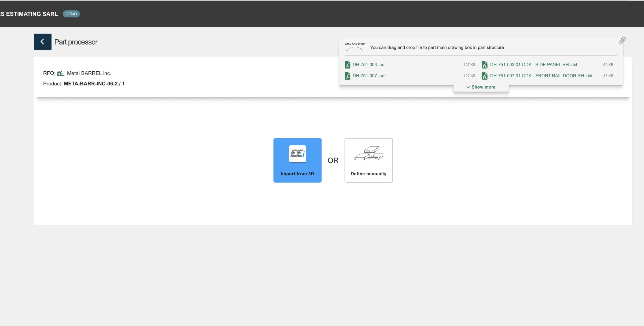Click the DEMO badge in header
This screenshot has height=326, width=644.
pyautogui.click(x=71, y=14)
